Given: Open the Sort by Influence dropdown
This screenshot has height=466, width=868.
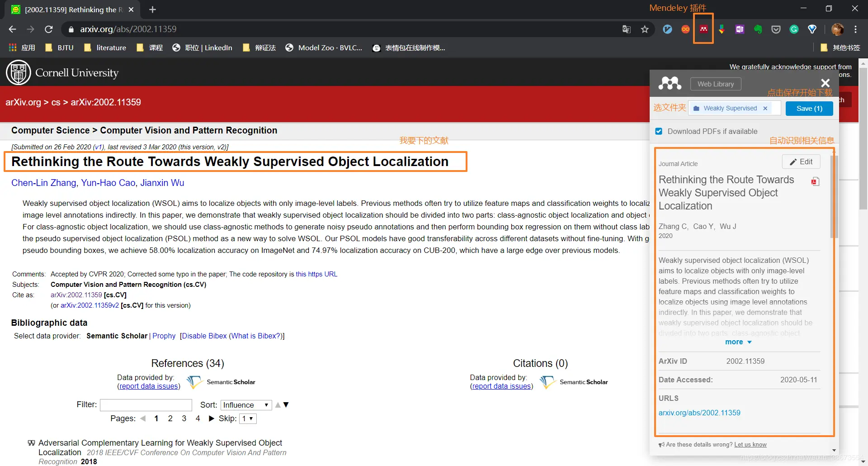Looking at the screenshot, I should (x=246, y=405).
